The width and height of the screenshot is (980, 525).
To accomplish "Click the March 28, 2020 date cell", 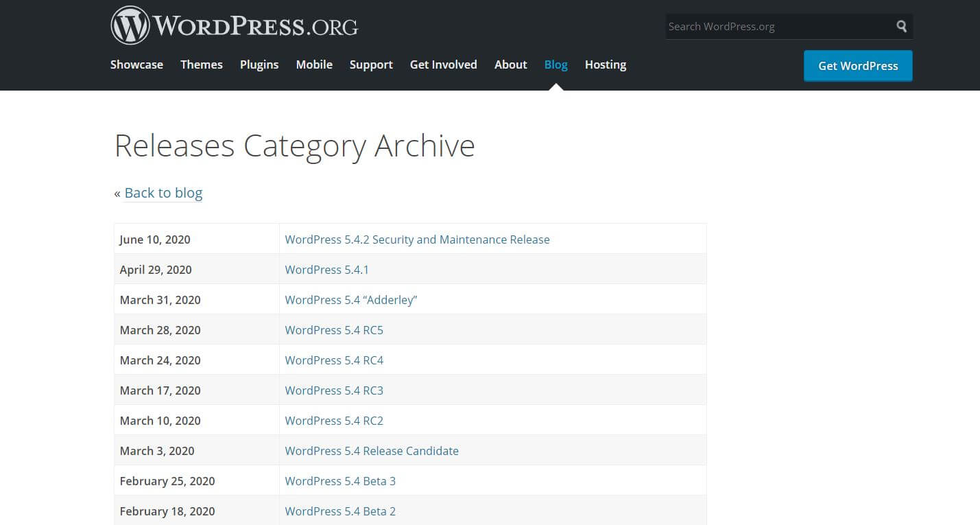I will coord(197,329).
